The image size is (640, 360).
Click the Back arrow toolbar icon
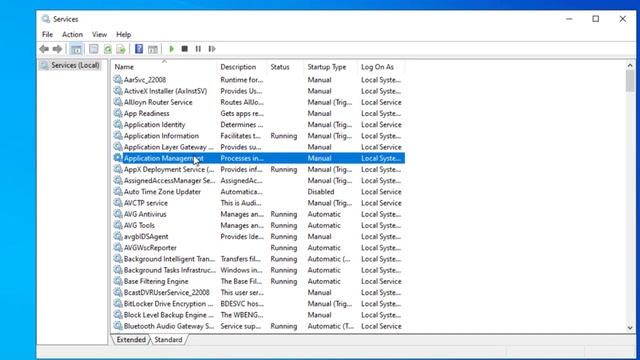point(44,49)
